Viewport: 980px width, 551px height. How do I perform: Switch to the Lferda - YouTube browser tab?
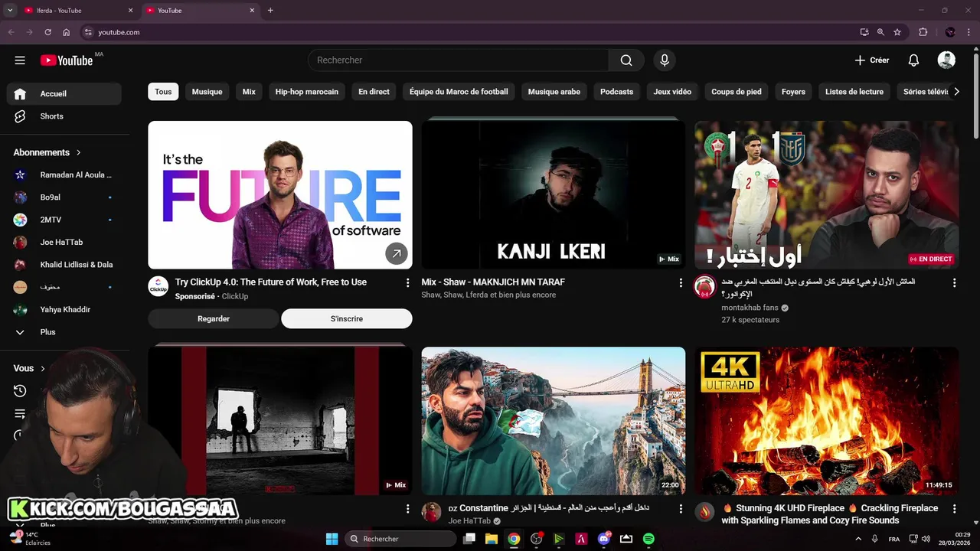78,11
